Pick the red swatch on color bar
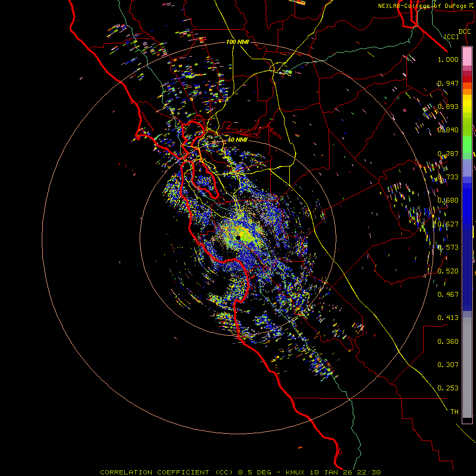 click(x=467, y=79)
